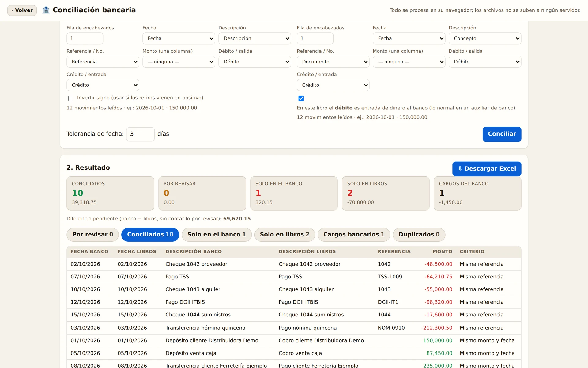
Task: Open the bank Referencia column dropdown
Action: pyautogui.click(x=103, y=62)
